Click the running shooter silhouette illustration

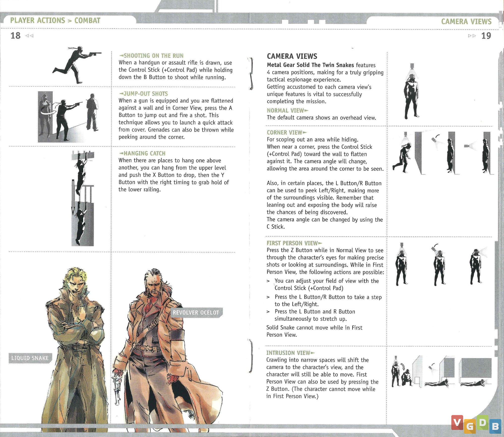pyautogui.click(x=77, y=65)
